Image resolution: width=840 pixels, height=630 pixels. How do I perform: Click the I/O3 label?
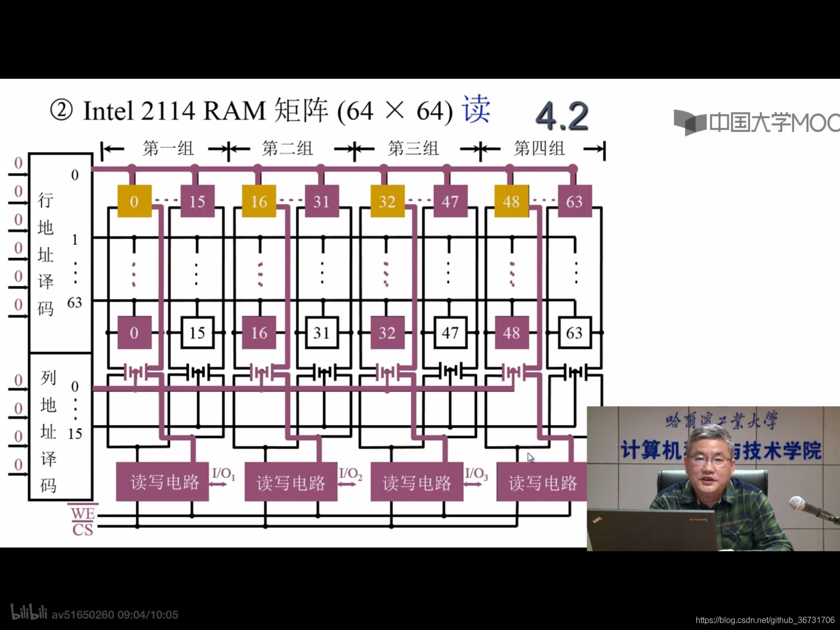coord(476,474)
